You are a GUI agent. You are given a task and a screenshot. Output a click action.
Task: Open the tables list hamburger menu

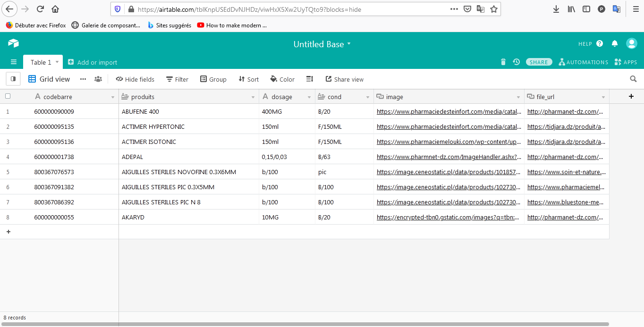point(14,62)
